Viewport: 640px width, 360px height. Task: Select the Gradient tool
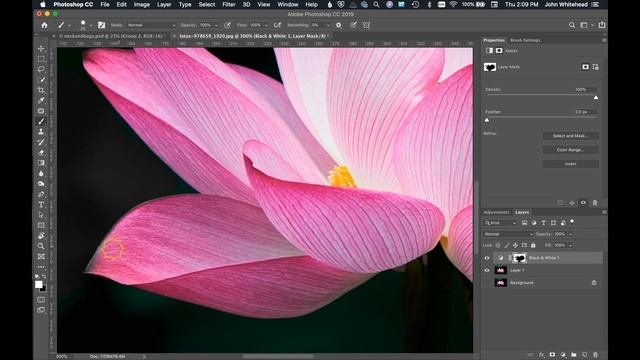pyautogui.click(x=41, y=163)
